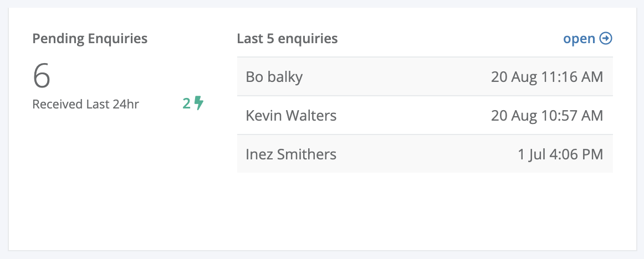Click the 20 Aug 10:57 AM timestamp
The width and height of the screenshot is (644, 259).
(x=547, y=116)
